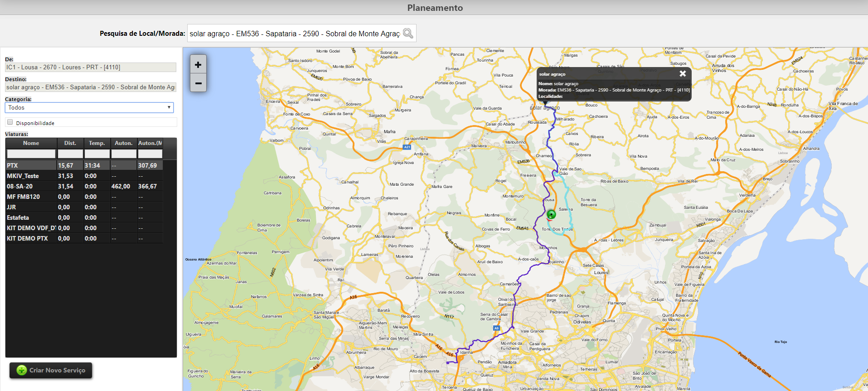Sort by Nome column header
This screenshot has width=868, height=391.
click(x=31, y=143)
